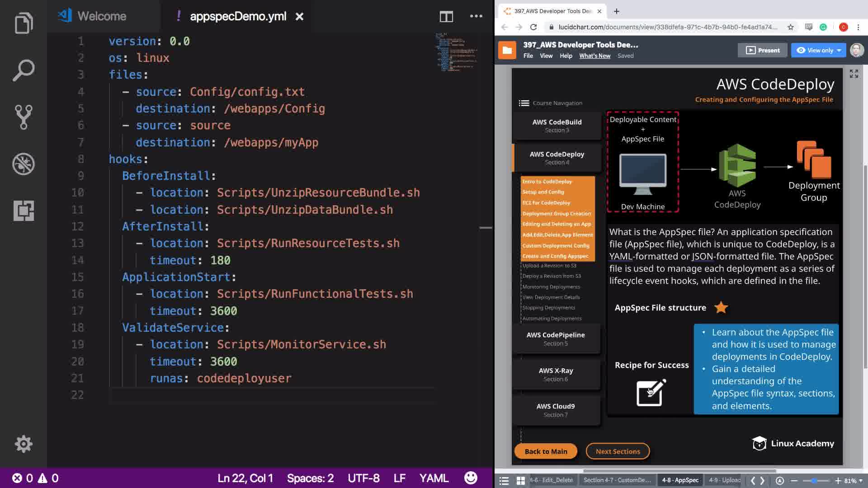Viewport: 868px width, 488px height.
Task: Open the Lucidchart File menu
Action: [528, 56]
